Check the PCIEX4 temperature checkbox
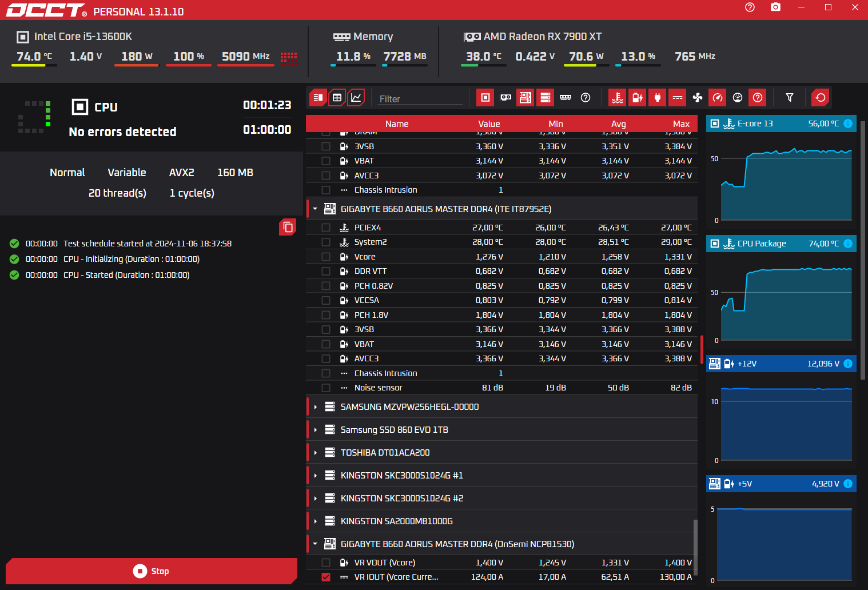 326,228
